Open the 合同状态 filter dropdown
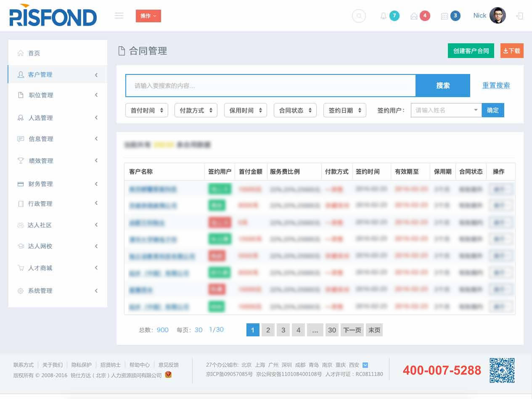Viewport: 532px width, 399px height. click(x=295, y=110)
